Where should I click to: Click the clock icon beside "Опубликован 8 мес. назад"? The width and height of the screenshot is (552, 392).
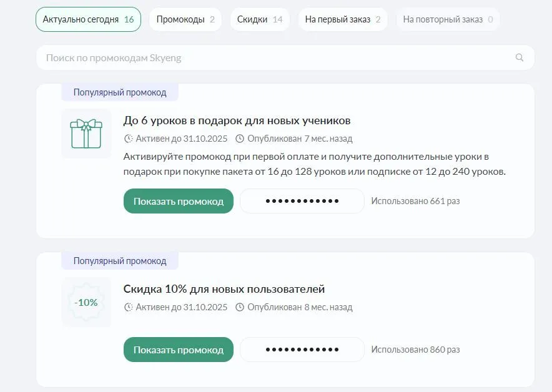239,307
